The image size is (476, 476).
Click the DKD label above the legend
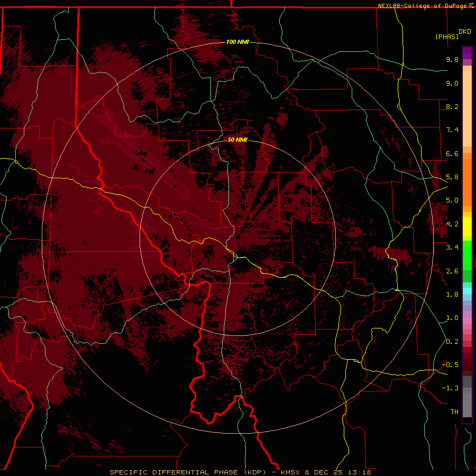tap(465, 32)
